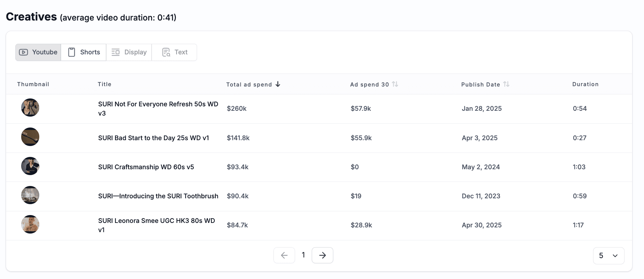
Task: Click duration value 1:17
Action: tap(578, 225)
